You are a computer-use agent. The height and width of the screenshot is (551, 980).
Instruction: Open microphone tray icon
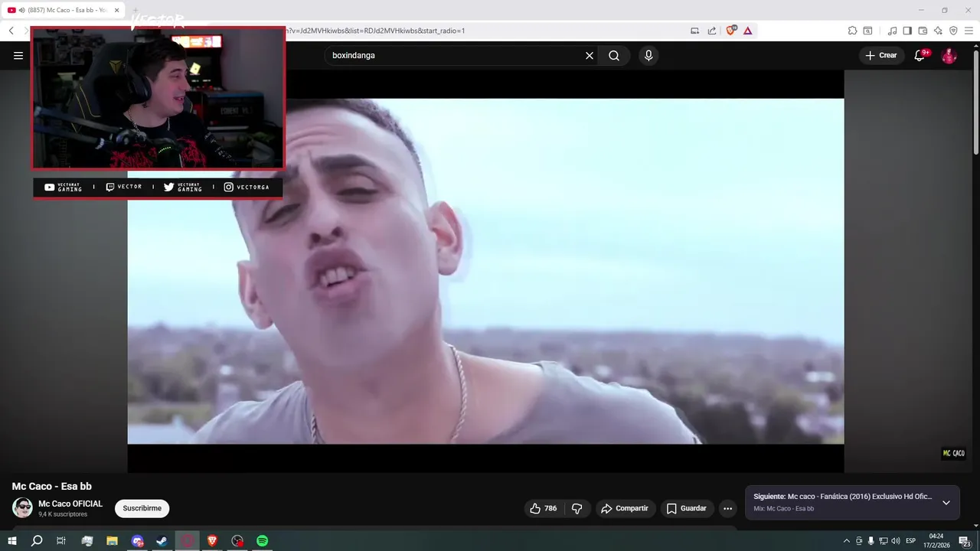(871, 541)
